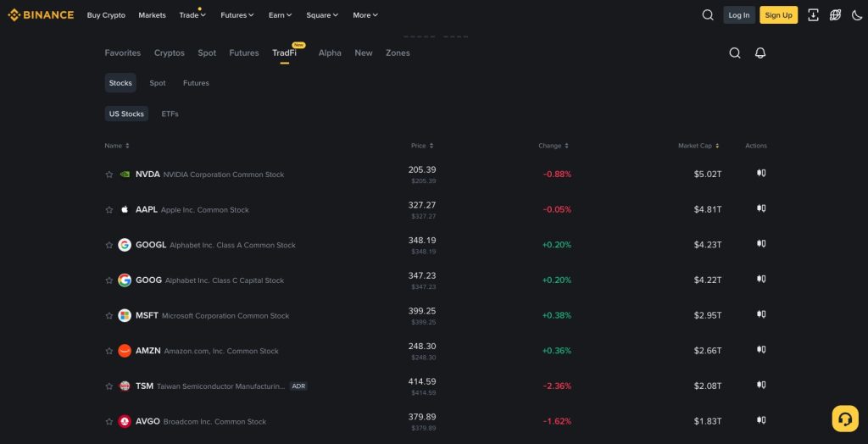Image resolution: width=868 pixels, height=444 pixels.
Task: Select the Futures tab in the main tab row
Action: [244, 53]
